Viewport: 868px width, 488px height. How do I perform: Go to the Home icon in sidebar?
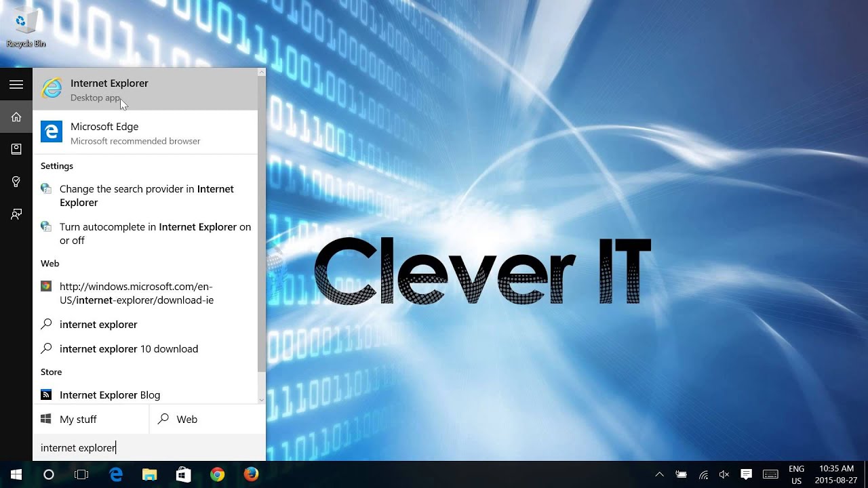16,117
